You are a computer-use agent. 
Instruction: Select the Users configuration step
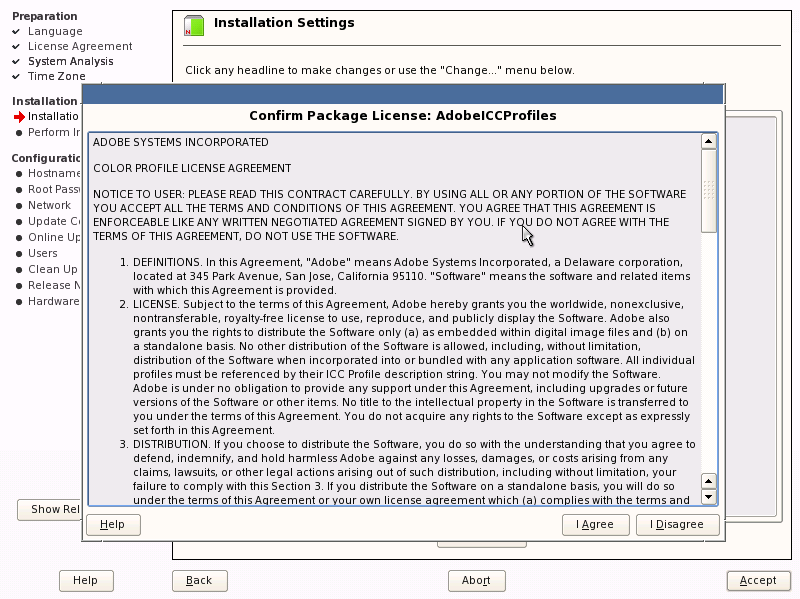click(43, 253)
